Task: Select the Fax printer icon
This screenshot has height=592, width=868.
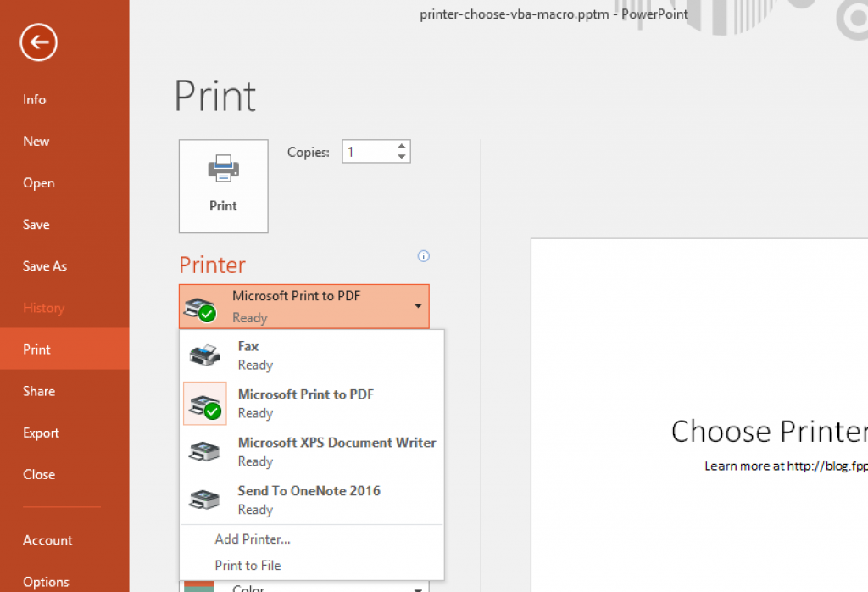Action: (x=203, y=354)
